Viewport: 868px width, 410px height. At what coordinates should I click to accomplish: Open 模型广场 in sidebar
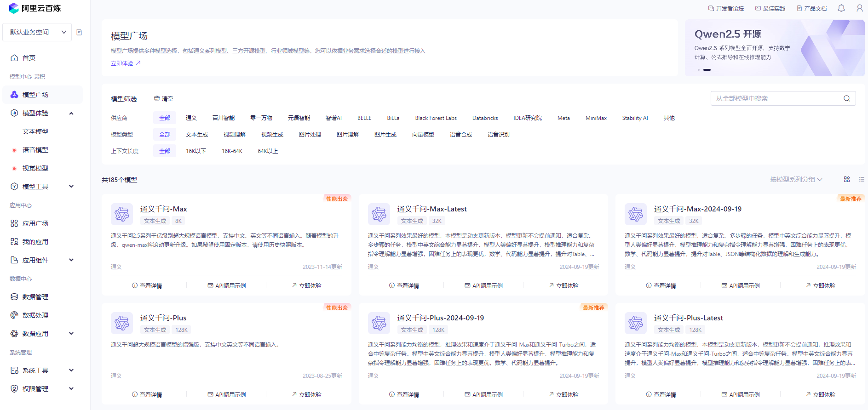(42, 95)
